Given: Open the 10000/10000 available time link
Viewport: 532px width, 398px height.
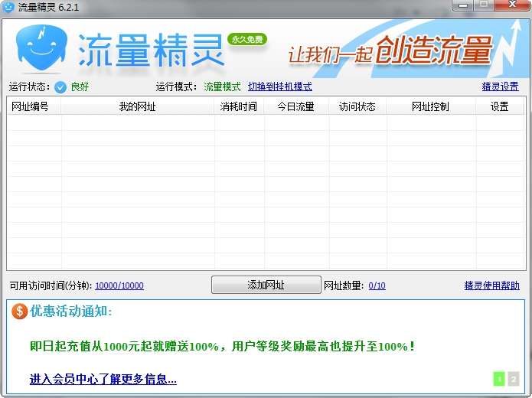Looking at the screenshot, I should click(119, 285).
